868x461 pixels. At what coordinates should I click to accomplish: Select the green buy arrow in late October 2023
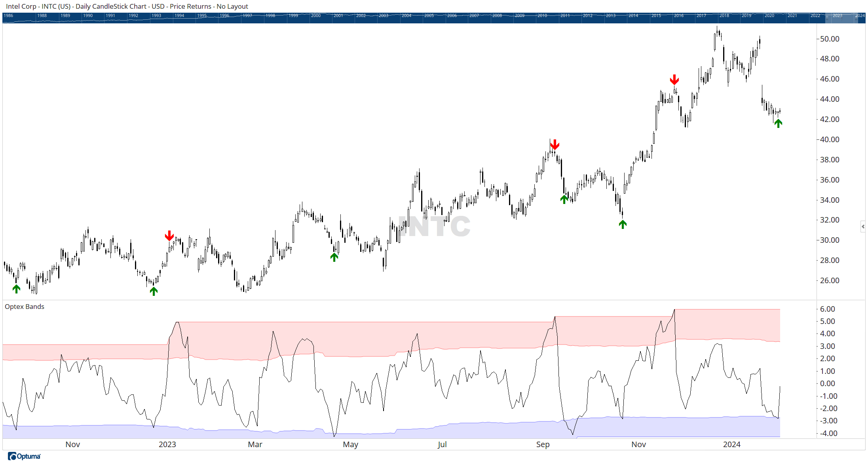click(x=623, y=224)
